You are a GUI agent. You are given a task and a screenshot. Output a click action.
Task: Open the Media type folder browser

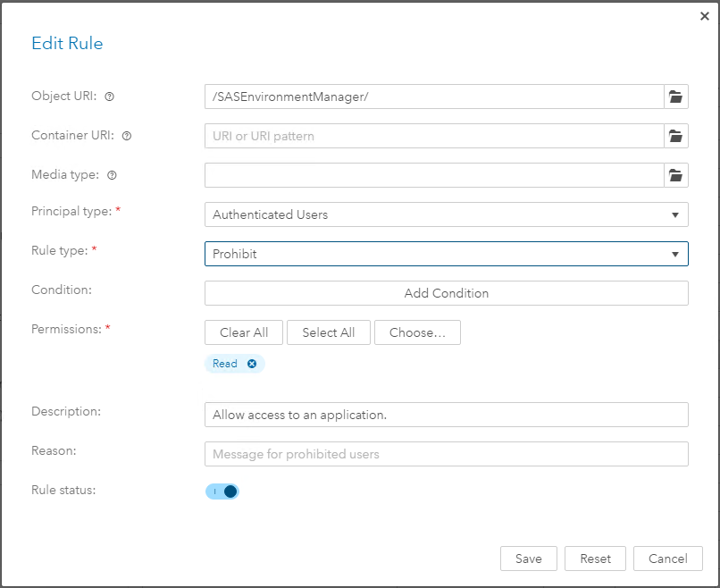[x=676, y=175]
